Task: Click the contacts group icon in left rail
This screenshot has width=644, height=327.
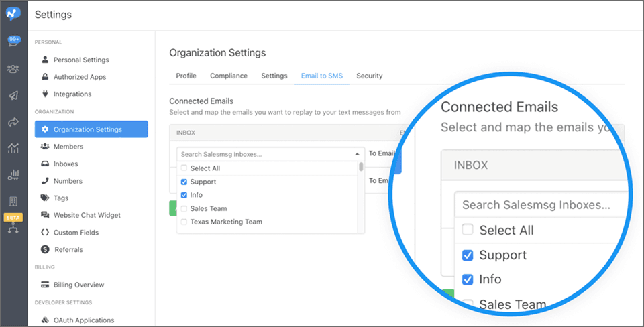Action: 13,68
